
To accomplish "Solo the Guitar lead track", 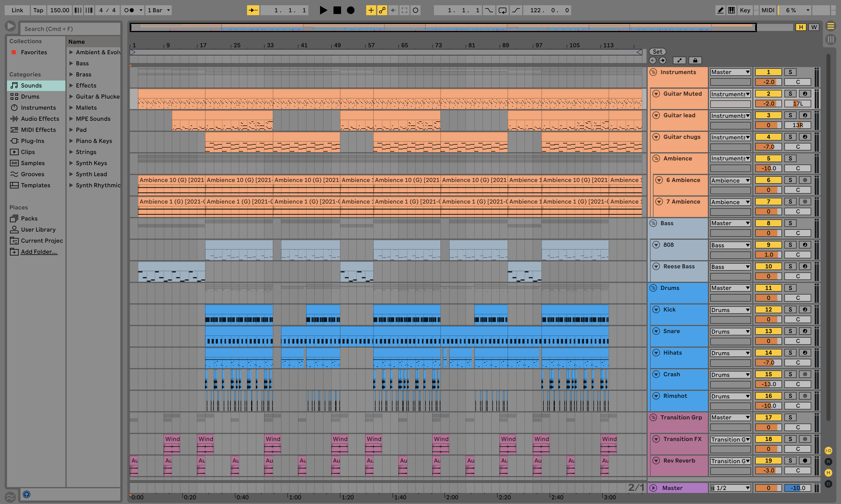I will coord(790,115).
